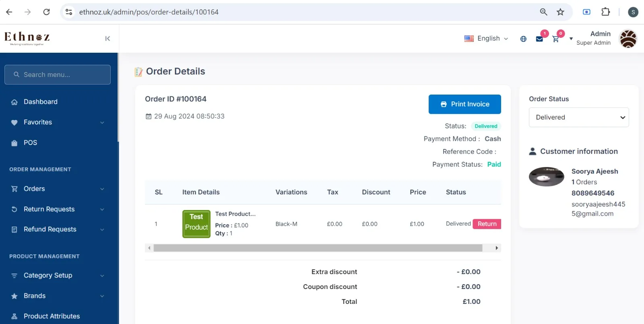Image resolution: width=644 pixels, height=324 pixels.
Task: Click the Test Product thumbnail
Action: [196, 224]
